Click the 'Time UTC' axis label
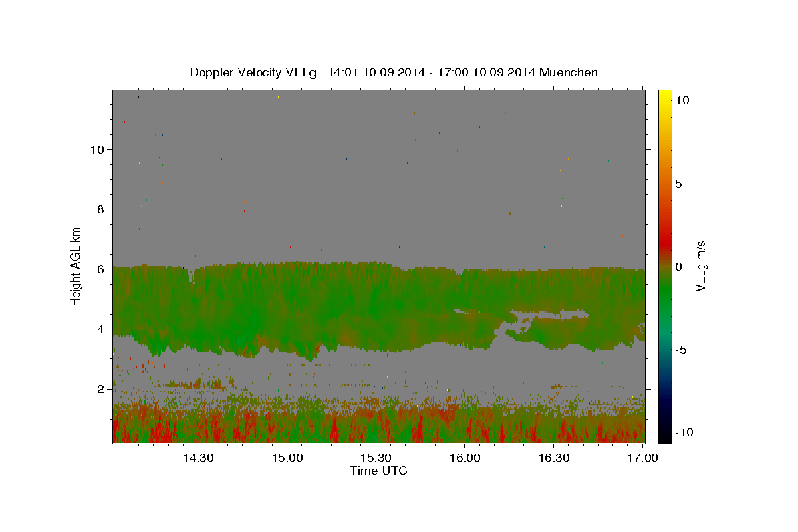Screen dimensions: 798x532 coord(378,471)
